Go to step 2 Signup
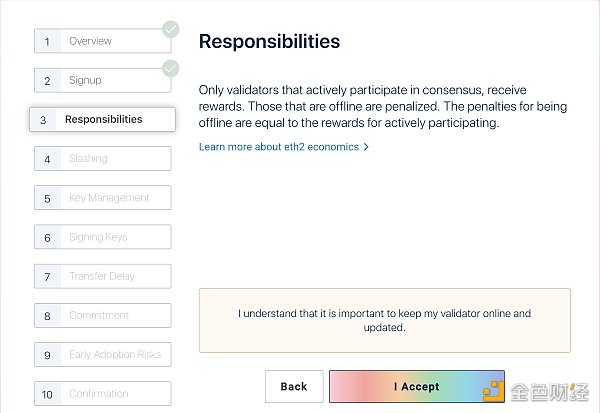 pyautogui.click(x=103, y=80)
